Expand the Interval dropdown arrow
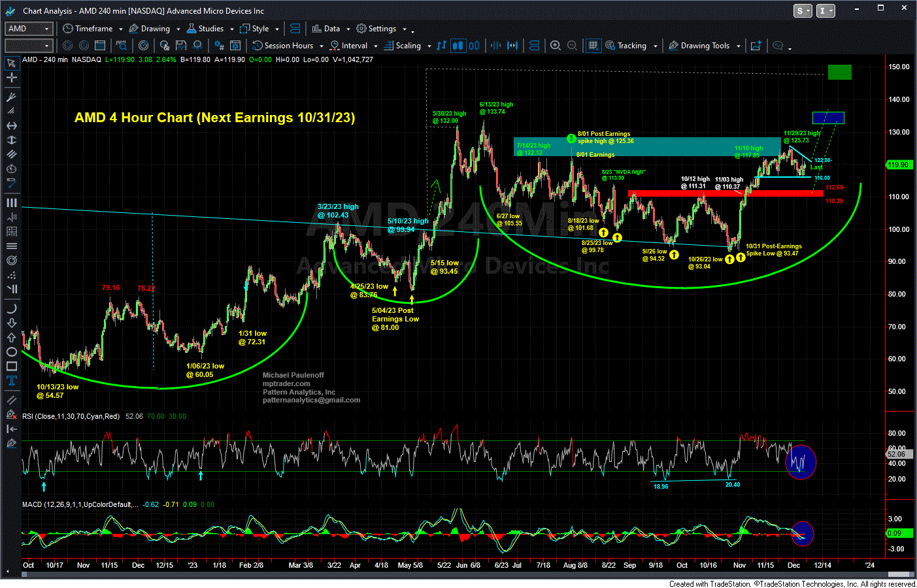This screenshot has width=917, height=588. click(375, 46)
